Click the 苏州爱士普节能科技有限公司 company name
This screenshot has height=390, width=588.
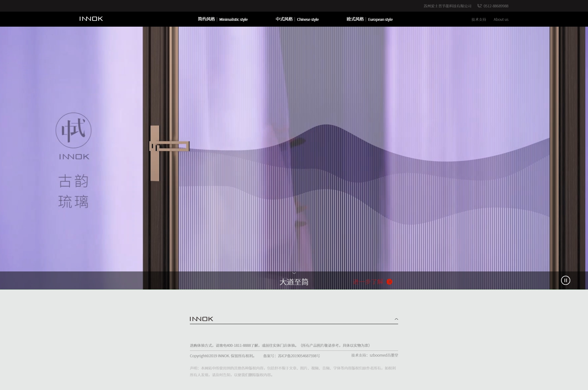[447, 6]
